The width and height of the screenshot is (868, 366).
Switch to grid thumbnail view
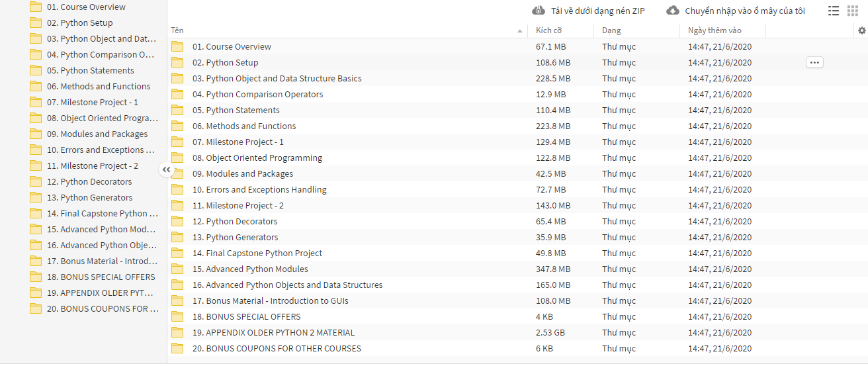coord(852,11)
